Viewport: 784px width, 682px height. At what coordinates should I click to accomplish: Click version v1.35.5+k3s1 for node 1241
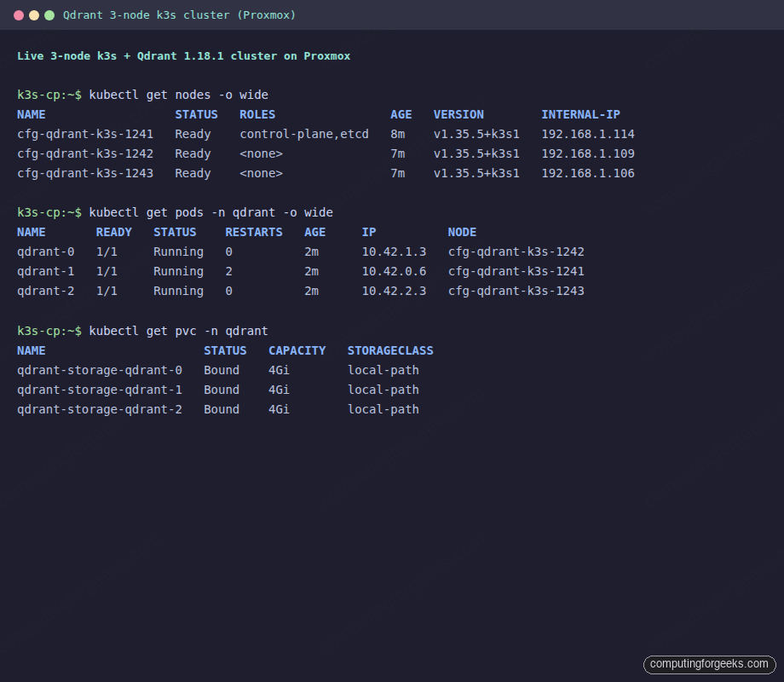[476, 134]
